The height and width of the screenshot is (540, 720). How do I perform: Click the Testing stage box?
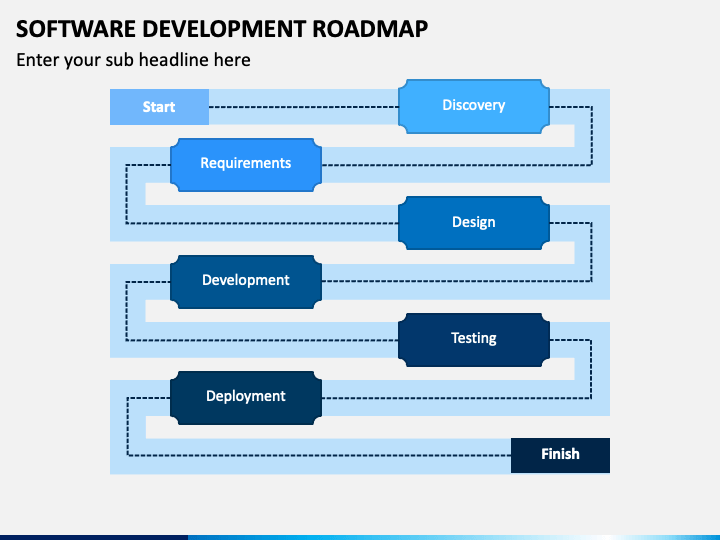[474, 340]
